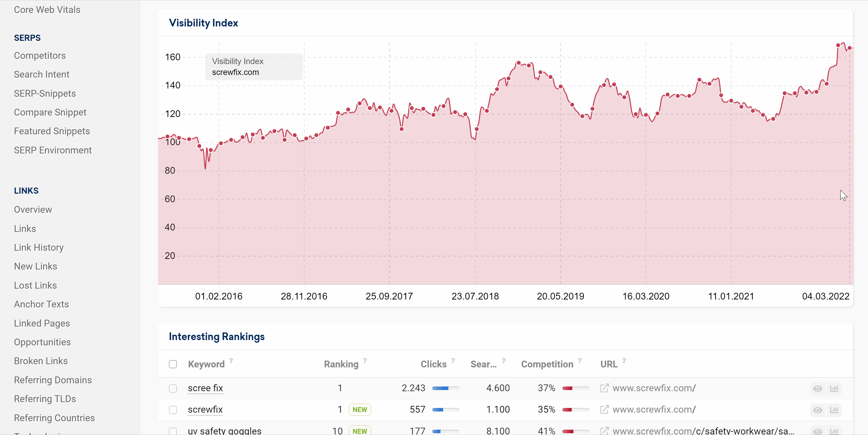The image size is (868, 435).
Task: Tick the select-all checkbox in rankings header
Action: coord(173,364)
